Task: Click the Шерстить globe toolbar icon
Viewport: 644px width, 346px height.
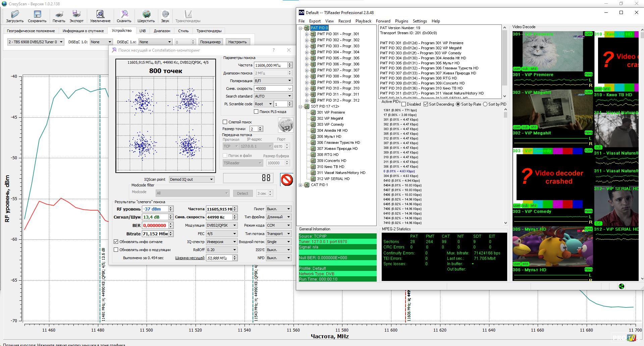Action: (146, 14)
